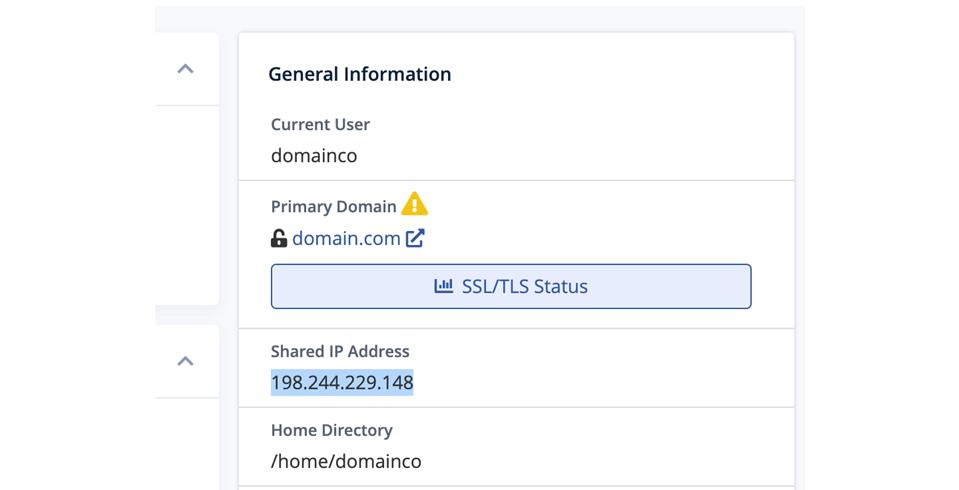
Task: Click the Shared IP Address label
Action: pyautogui.click(x=340, y=351)
